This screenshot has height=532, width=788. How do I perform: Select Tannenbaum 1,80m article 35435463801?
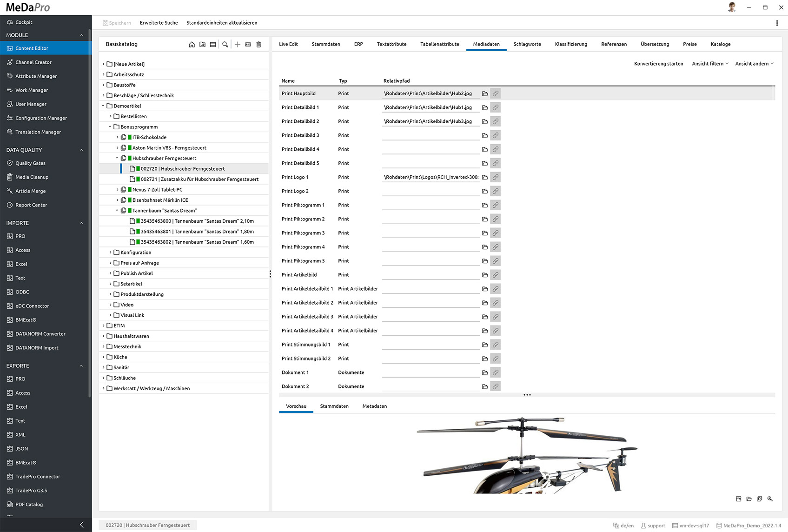point(197,232)
